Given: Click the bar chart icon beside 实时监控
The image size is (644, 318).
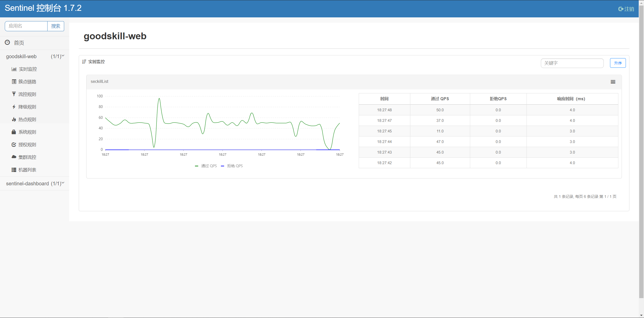Looking at the screenshot, I should pos(14,69).
